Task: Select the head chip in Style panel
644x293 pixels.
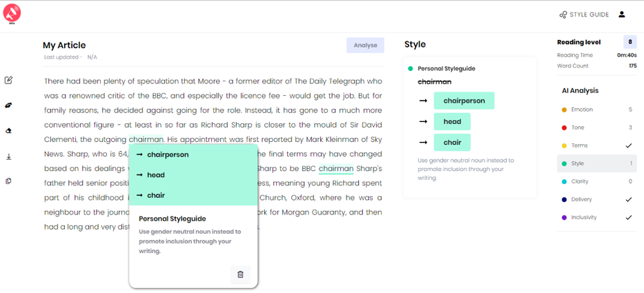Action: point(452,121)
